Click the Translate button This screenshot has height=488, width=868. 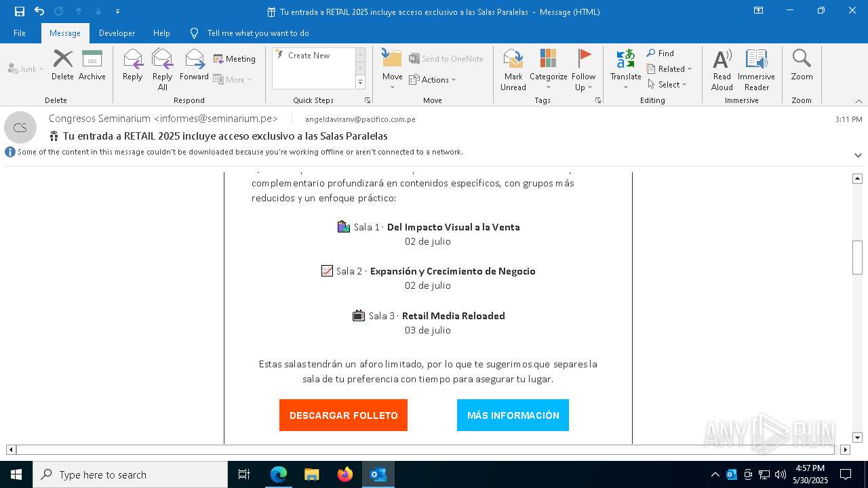pyautogui.click(x=625, y=70)
